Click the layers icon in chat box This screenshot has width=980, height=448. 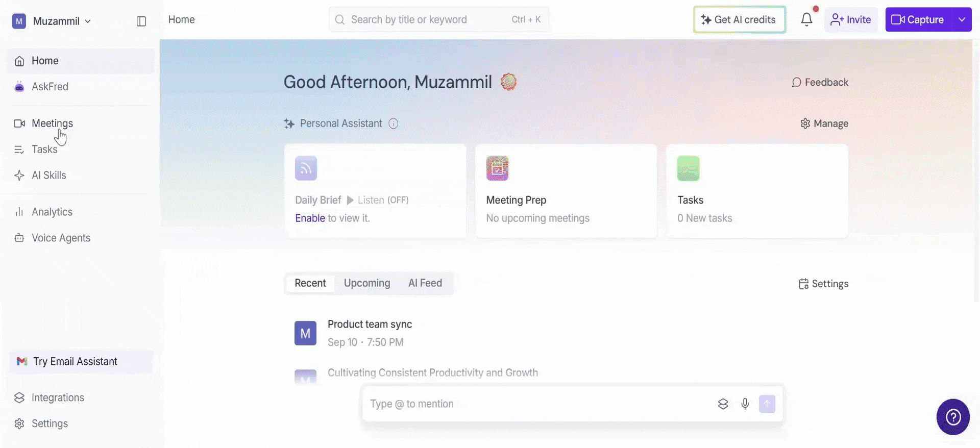point(723,404)
